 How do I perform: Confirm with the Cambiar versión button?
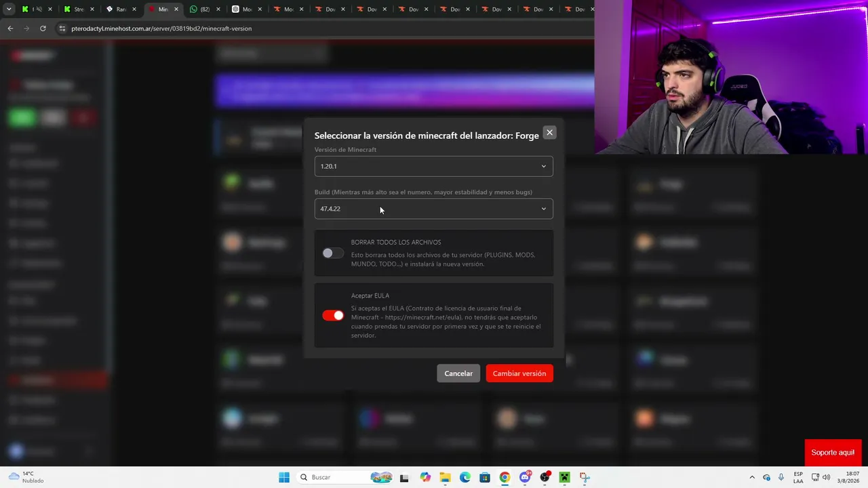519,373
